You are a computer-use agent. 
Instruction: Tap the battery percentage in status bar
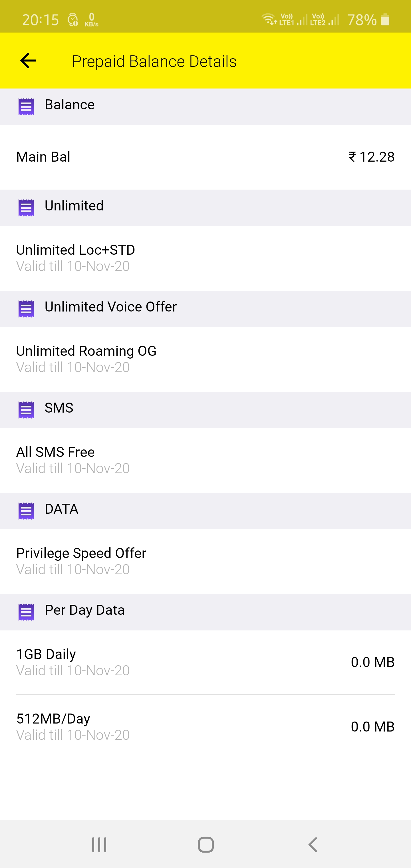click(x=362, y=20)
